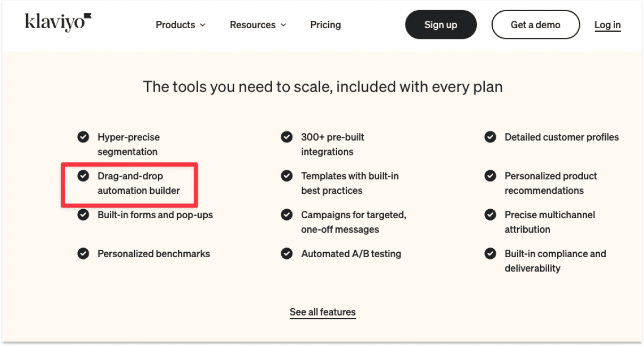Expand the Resources dropdown menu

pyautogui.click(x=258, y=24)
